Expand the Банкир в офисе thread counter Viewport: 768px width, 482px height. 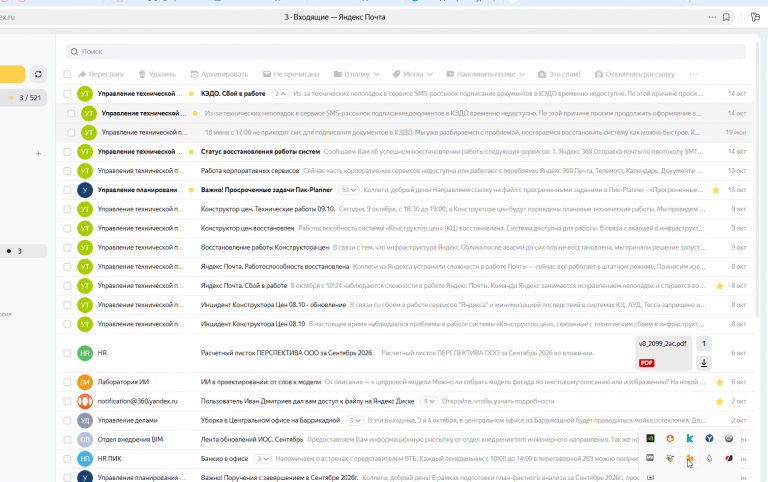click(x=263, y=458)
